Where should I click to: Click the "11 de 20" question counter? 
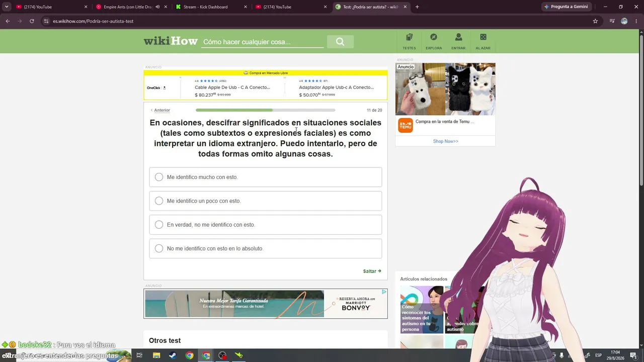coord(374,110)
